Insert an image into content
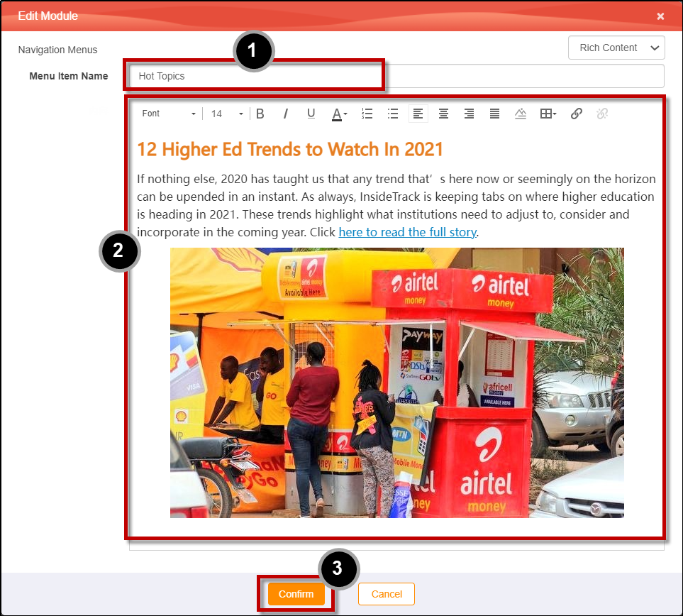 point(521,114)
